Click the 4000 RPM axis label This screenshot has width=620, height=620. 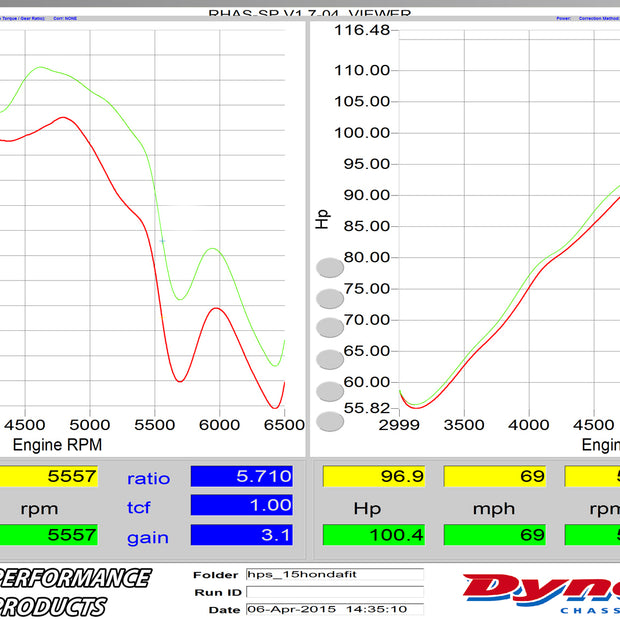529,425
